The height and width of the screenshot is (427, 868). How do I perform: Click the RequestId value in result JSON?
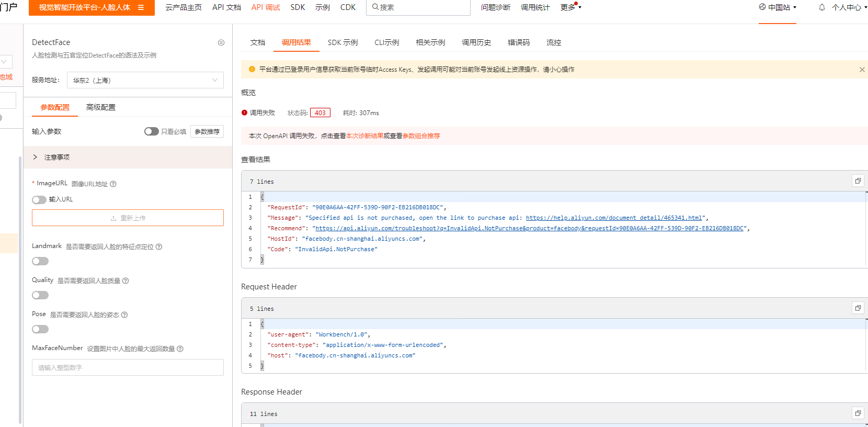click(378, 207)
